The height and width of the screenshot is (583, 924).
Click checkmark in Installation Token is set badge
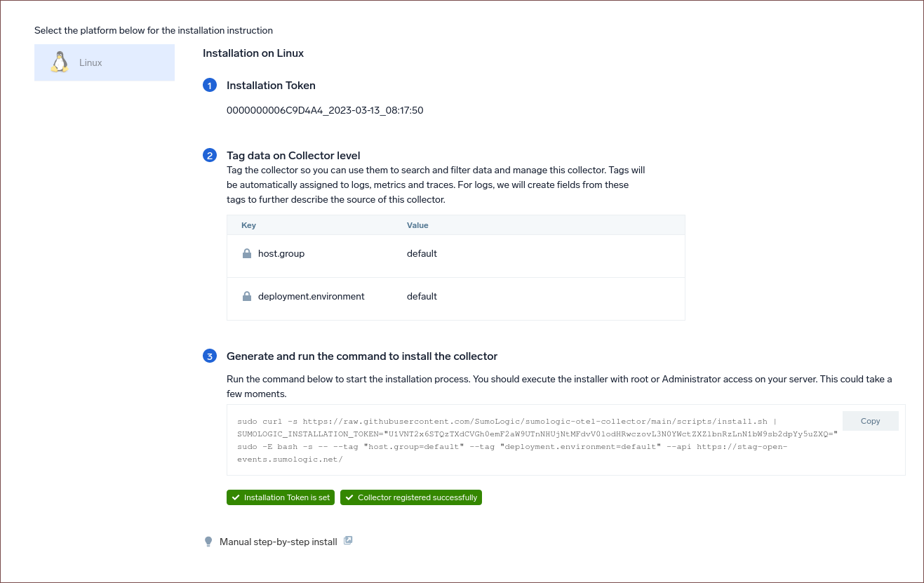coord(234,497)
